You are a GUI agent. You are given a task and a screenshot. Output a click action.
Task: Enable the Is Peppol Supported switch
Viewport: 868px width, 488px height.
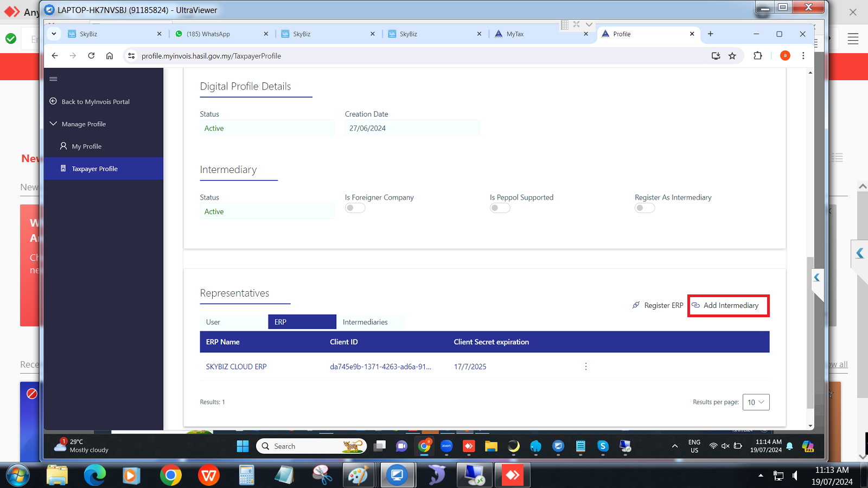click(x=500, y=208)
